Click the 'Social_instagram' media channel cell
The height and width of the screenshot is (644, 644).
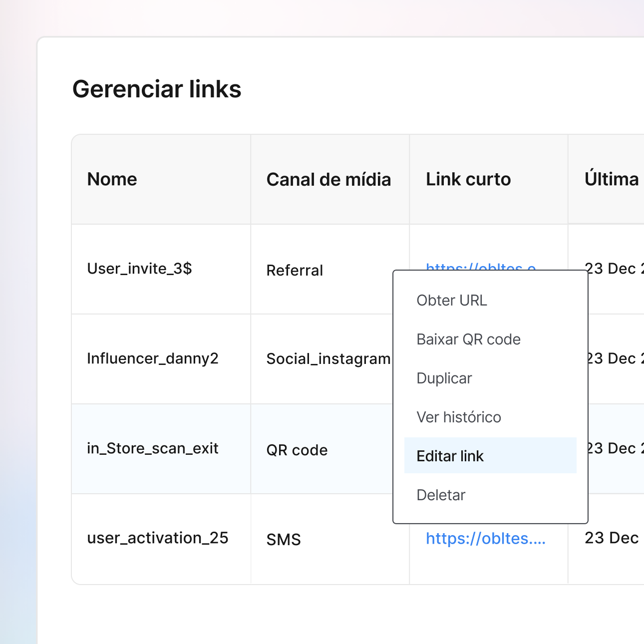[328, 359]
